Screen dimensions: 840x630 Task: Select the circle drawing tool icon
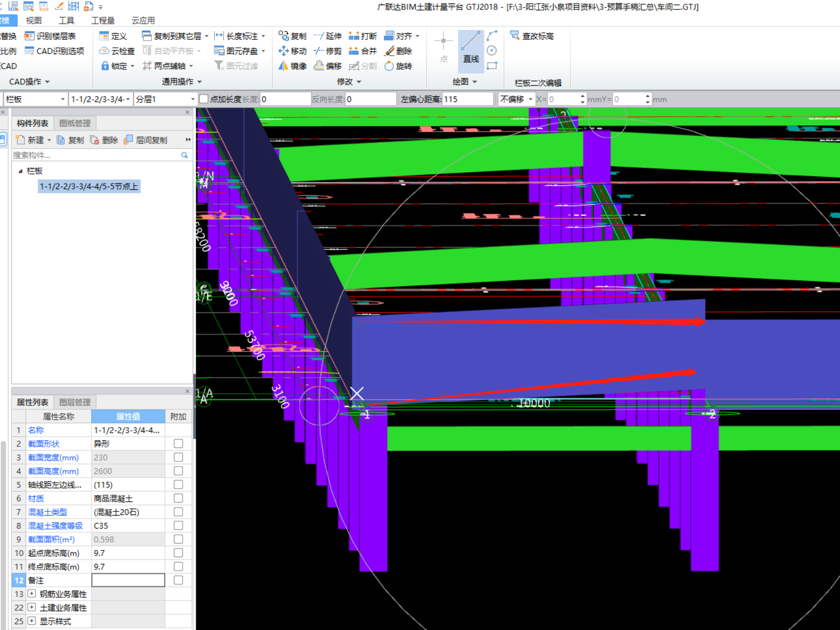pos(492,50)
